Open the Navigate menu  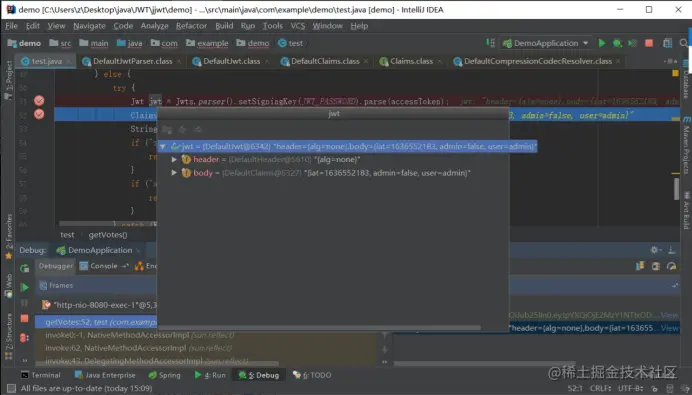click(90, 26)
